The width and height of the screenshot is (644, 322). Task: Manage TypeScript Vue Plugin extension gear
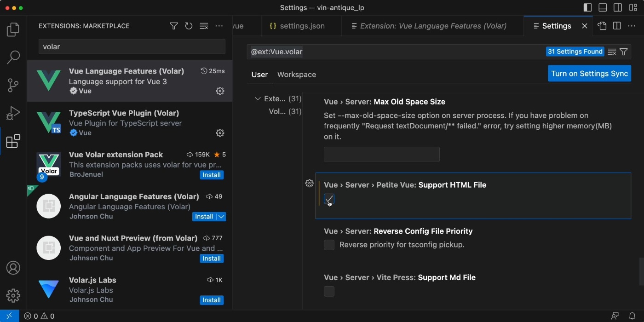(x=220, y=133)
